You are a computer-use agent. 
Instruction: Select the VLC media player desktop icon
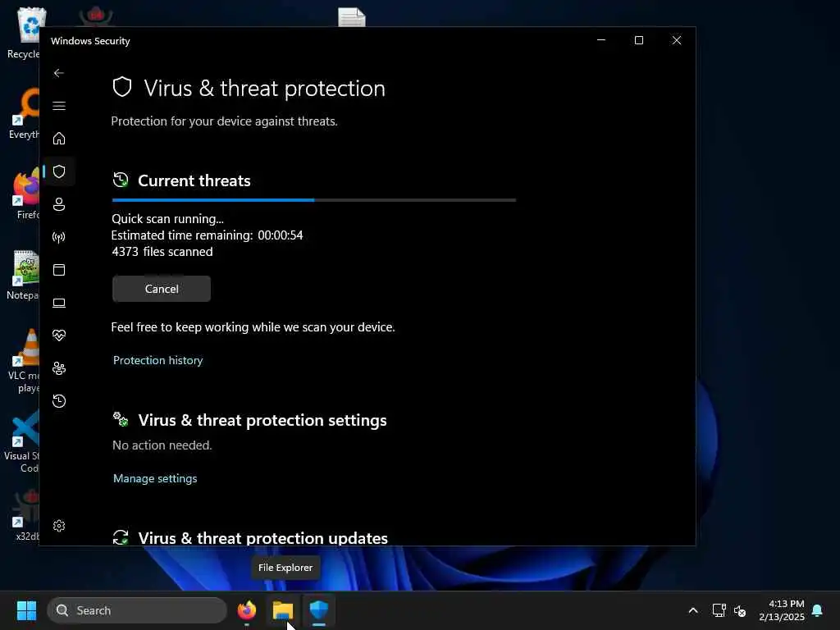25,361
